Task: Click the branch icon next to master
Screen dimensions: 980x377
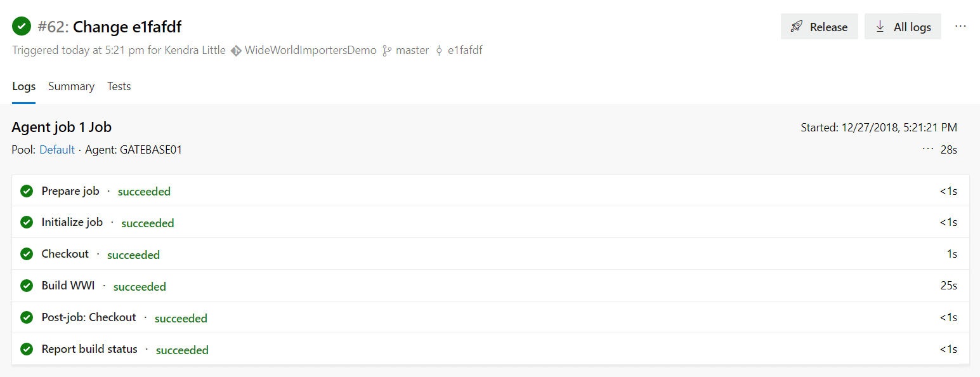Action: click(x=386, y=51)
